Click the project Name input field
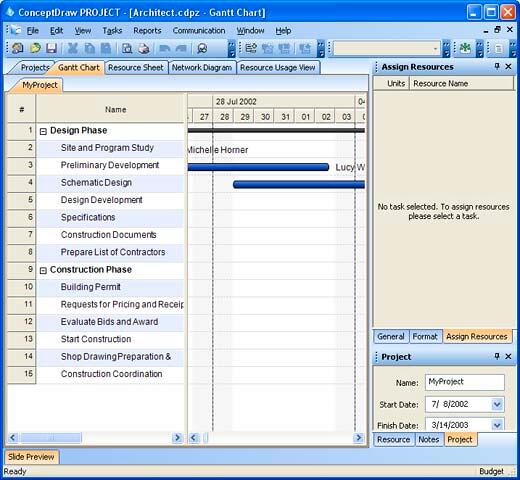Screen dimensions: 520x480 pyautogui.click(x=465, y=382)
